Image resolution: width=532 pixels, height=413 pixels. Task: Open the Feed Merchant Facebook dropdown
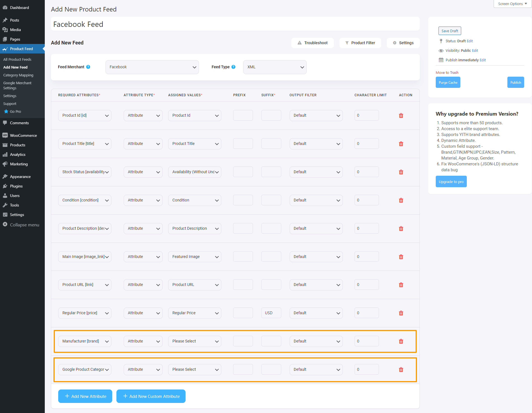(152, 67)
